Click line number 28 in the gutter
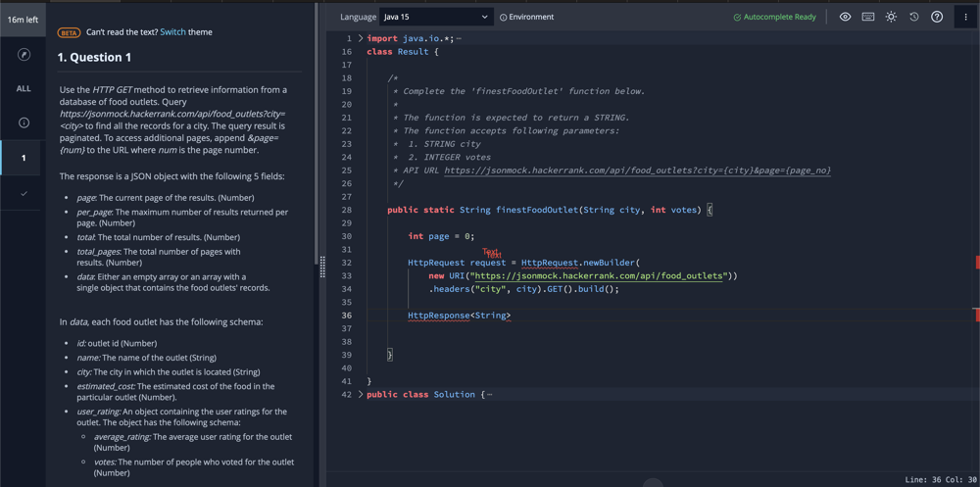 [x=346, y=210]
